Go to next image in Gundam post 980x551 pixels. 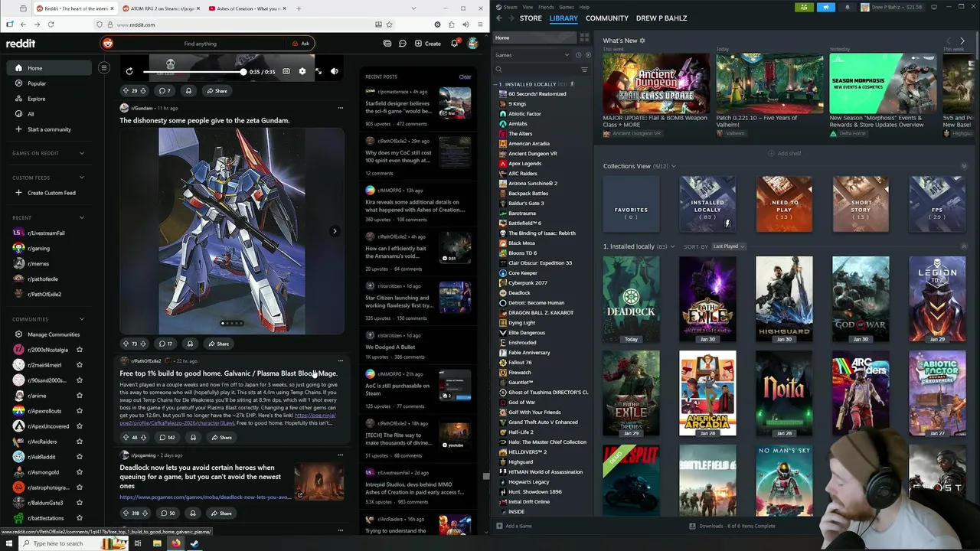click(335, 231)
